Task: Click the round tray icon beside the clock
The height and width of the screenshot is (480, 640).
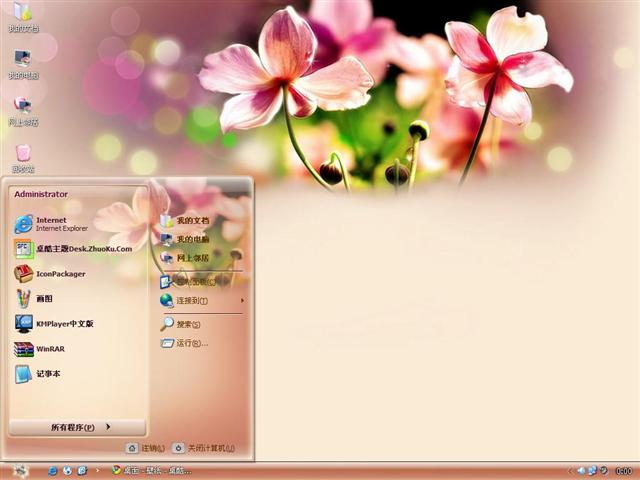Action: coord(604,471)
